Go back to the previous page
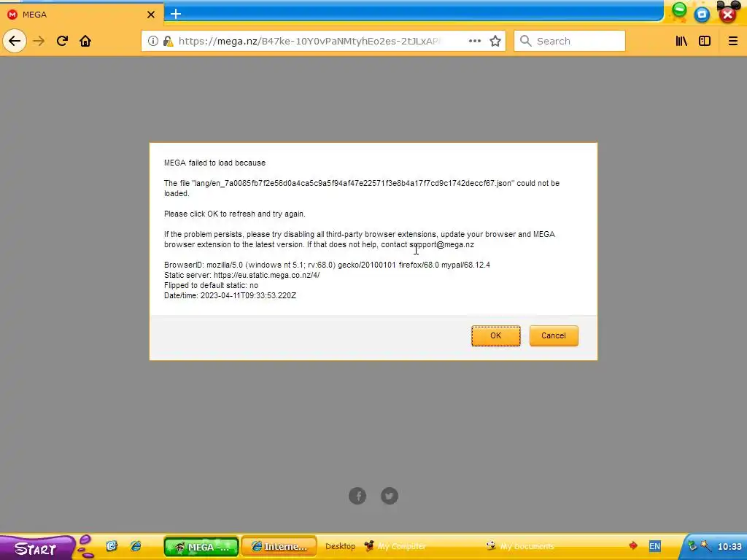This screenshot has width=747, height=560. [15, 41]
